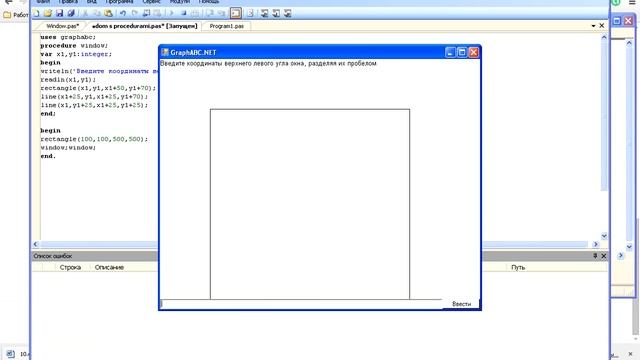
Task: Restore the right-side background window
Action: click(617, 20)
